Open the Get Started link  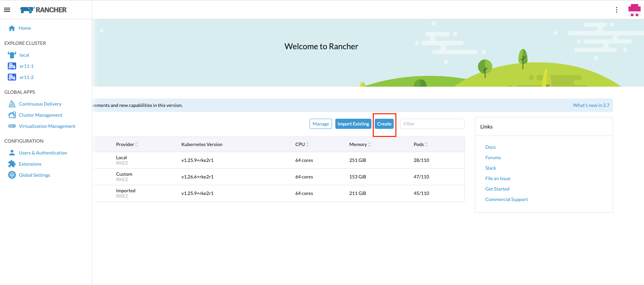[497, 189]
